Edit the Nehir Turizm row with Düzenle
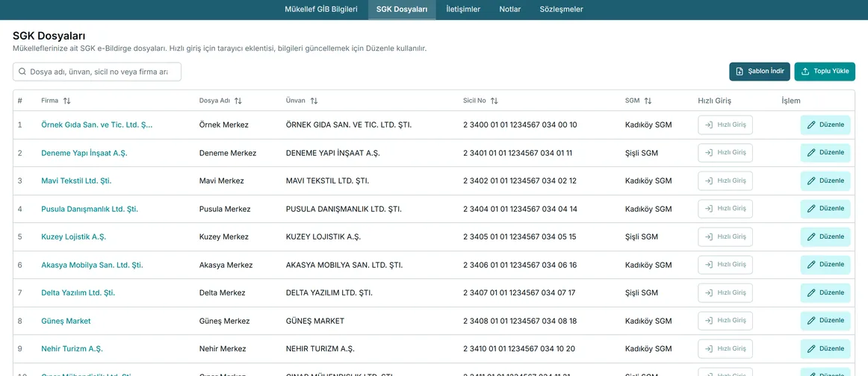This screenshot has height=376, width=868. pos(825,349)
